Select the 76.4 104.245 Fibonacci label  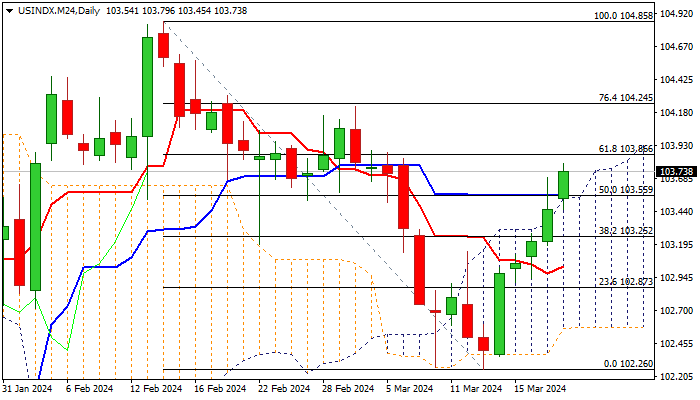(625, 98)
